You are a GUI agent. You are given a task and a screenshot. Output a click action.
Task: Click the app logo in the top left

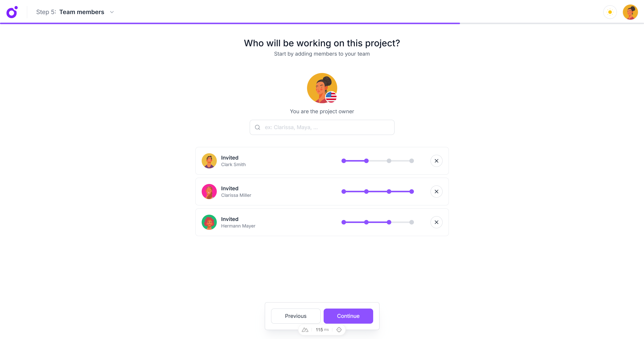(x=12, y=12)
